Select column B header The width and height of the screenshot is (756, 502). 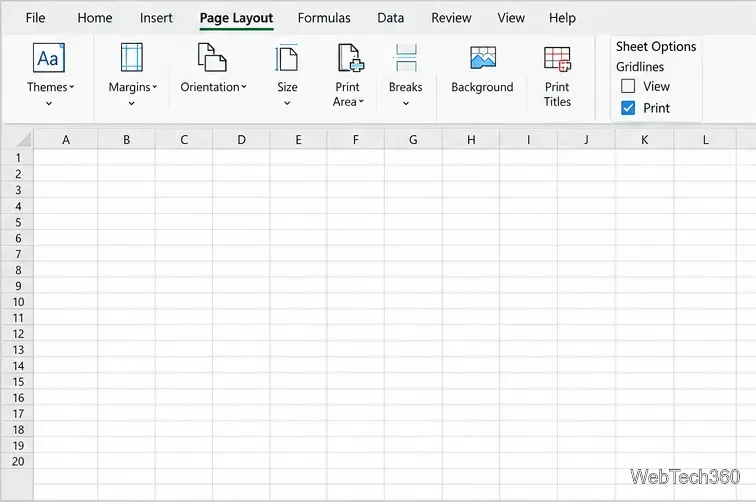pyautogui.click(x=126, y=139)
